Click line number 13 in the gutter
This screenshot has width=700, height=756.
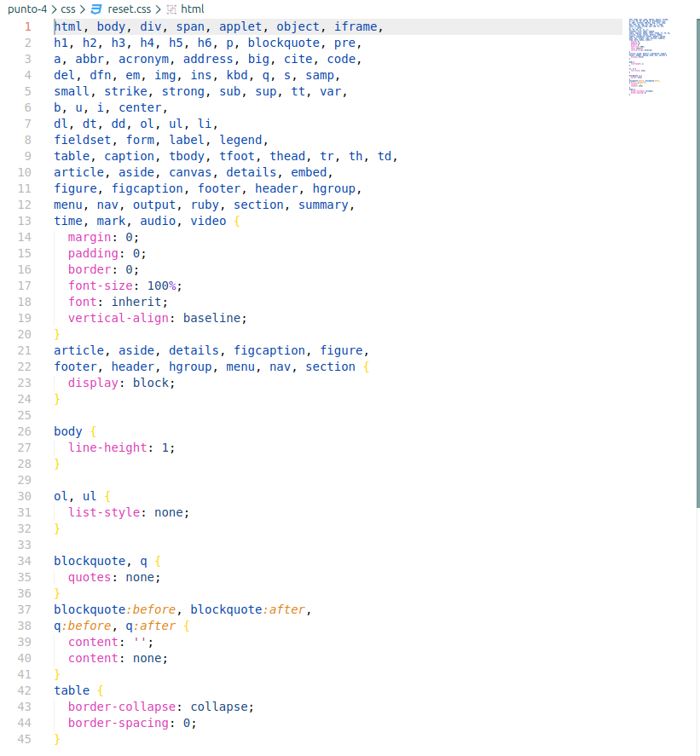point(24,221)
